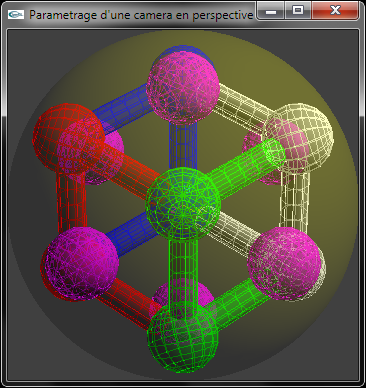Image resolution: width=366 pixels, height=388 pixels.
Task: Maximize the camera perspective window
Action: click(298, 11)
